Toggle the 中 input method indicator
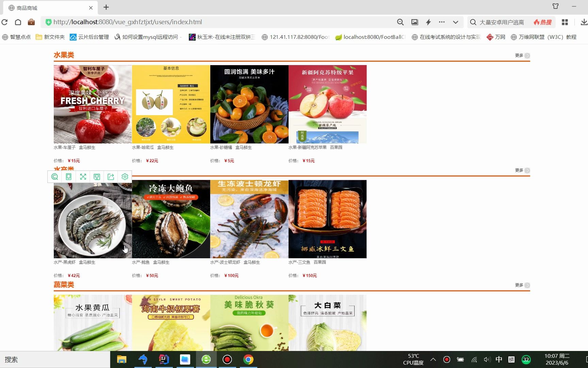This screenshot has width=588, height=368. [499, 359]
